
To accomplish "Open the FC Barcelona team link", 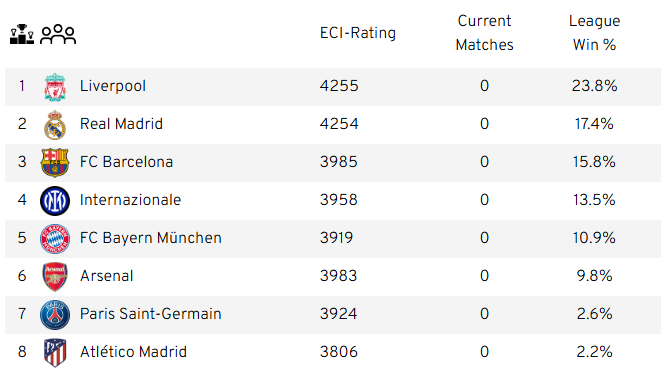I will pyautogui.click(x=126, y=162).
